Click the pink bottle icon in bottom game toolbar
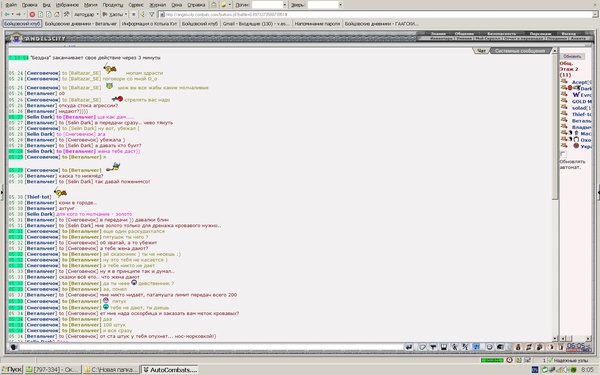The height and width of the screenshot is (375, 600). point(518,347)
